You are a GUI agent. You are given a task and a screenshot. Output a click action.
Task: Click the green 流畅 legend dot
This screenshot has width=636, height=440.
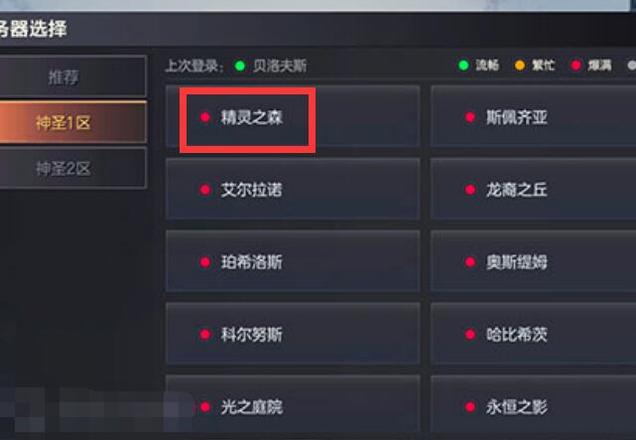coord(464,65)
